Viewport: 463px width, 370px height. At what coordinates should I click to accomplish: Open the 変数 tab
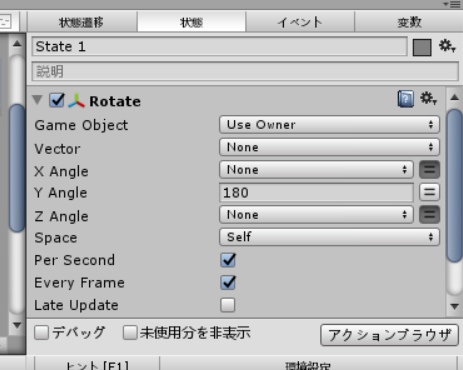point(409,22)
